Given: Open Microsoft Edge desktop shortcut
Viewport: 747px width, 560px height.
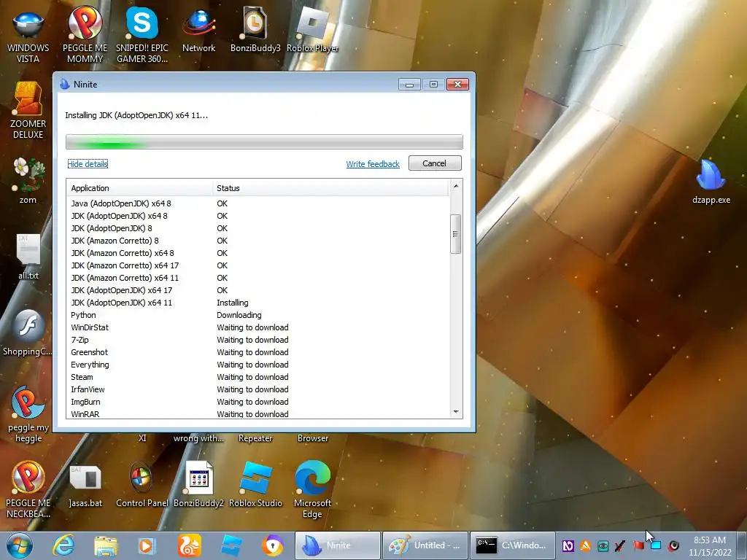Looking at the screenshot, I should pyautogui.click(x=312, y=489).
